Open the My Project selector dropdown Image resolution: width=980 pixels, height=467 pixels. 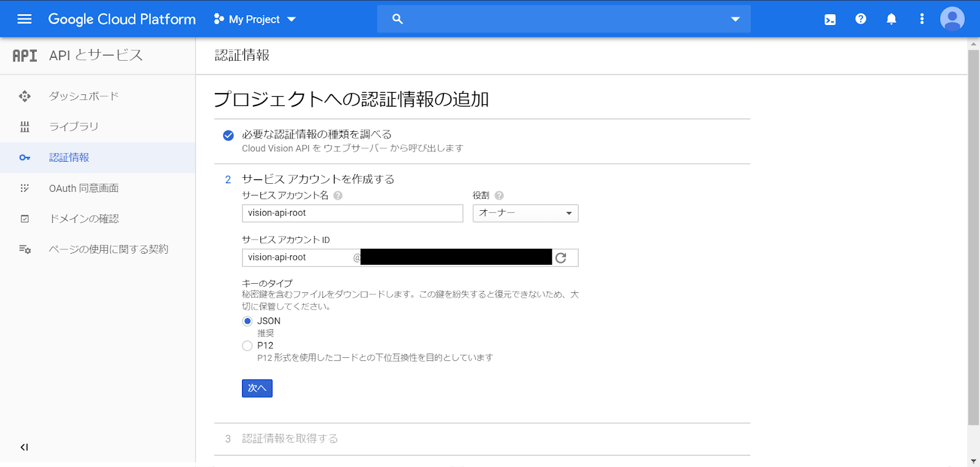[255, 19]
